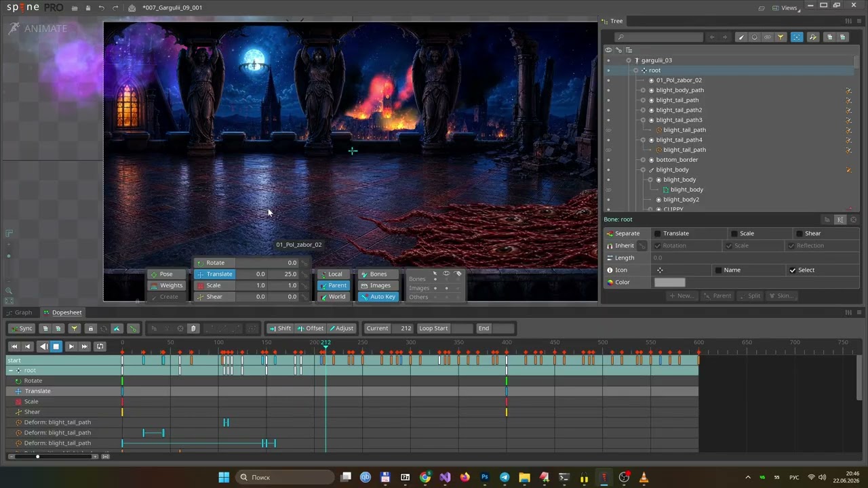The width and height of the screenshot is (868, 488).
Task: Collapse root row in dopesheet
Action: 10,371
